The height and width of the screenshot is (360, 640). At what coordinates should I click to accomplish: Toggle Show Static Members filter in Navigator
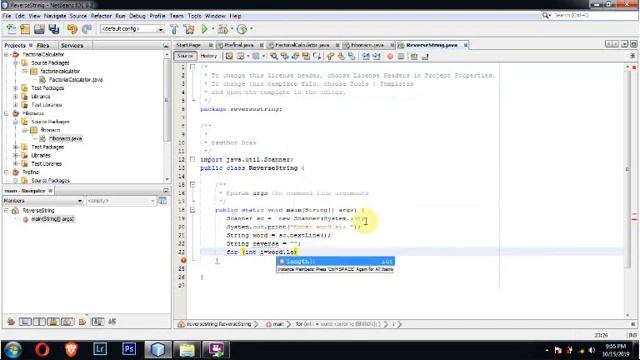[x=39, y=322]
